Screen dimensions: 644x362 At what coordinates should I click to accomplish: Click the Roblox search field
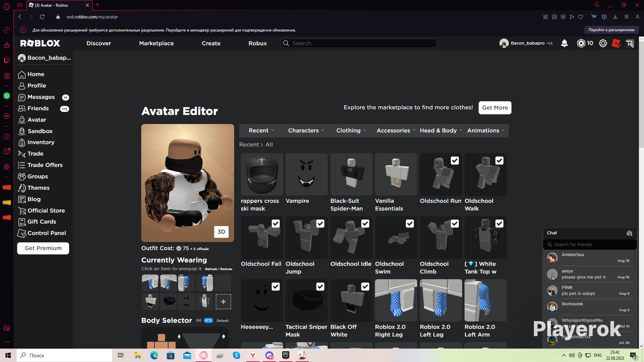point(359,43)
